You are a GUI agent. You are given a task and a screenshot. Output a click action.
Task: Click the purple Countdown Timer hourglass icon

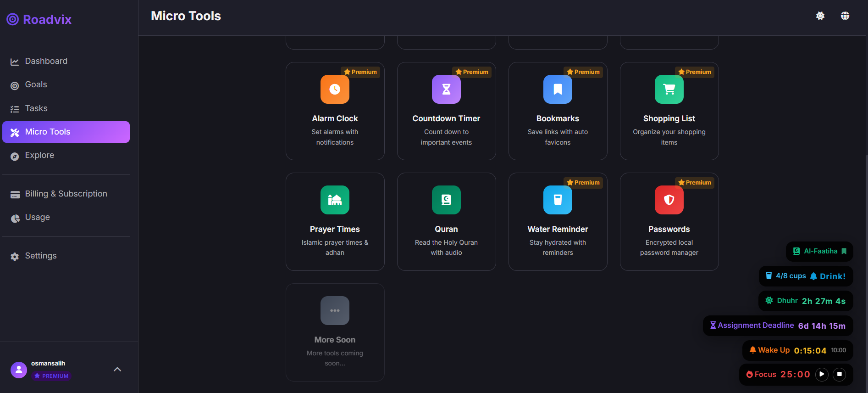pyautogui.click(x=446, y=89)
